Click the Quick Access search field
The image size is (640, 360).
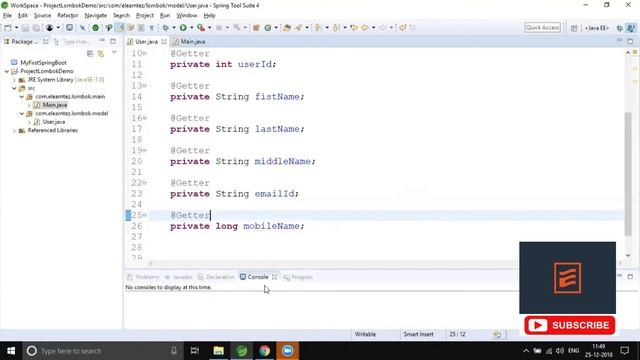(x=542, y=27)
